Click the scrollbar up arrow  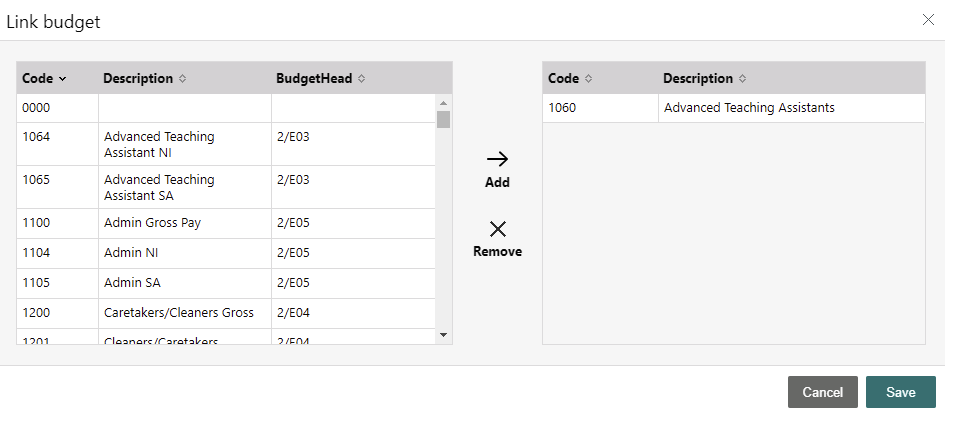(443, 103)
